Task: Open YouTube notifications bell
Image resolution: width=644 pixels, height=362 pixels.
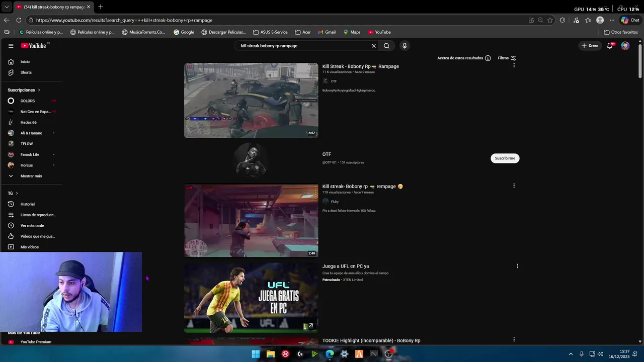Action: [x=610, y=46]
